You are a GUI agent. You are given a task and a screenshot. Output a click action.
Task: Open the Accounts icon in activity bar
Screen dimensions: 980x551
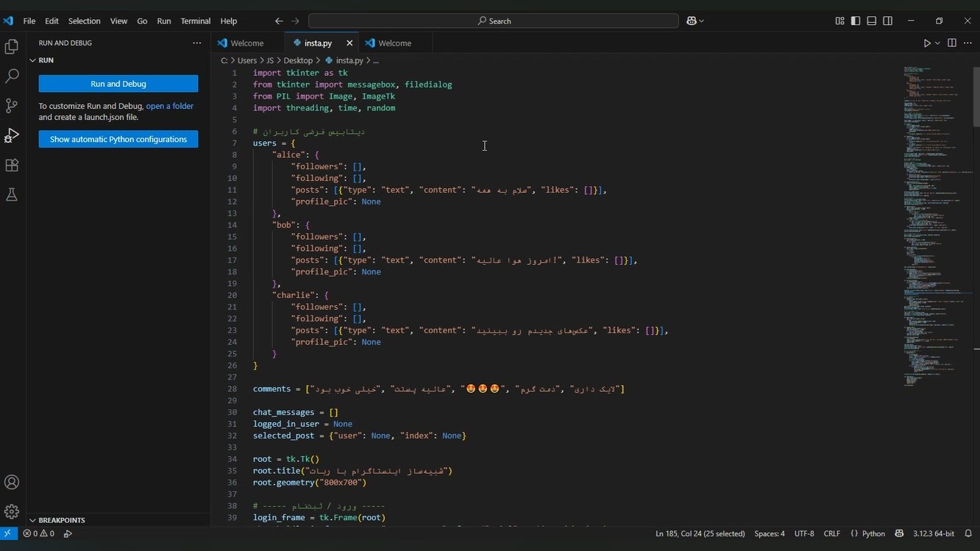[12, 483]
